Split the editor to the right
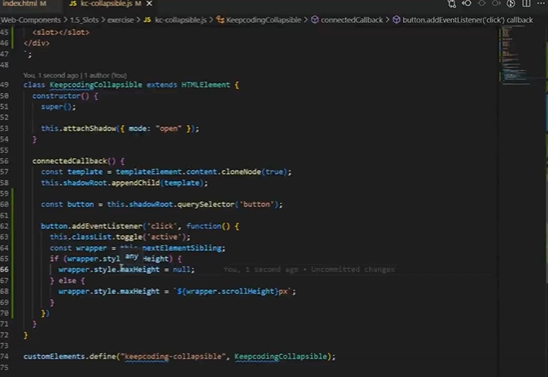548x377 pixels. click(526, 3)
